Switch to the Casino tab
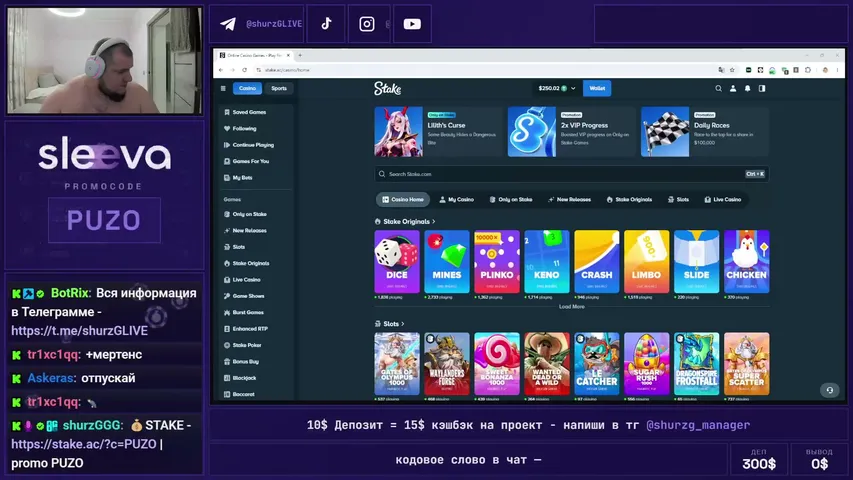The height and width of the screenshot is (480, 853). click(247, 88)
